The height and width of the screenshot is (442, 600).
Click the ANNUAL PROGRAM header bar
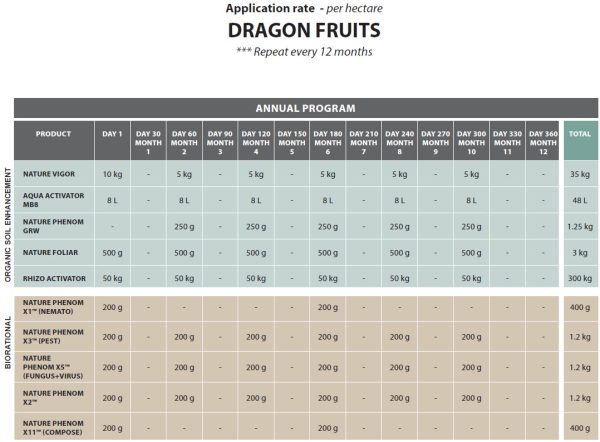coord(299,108)
